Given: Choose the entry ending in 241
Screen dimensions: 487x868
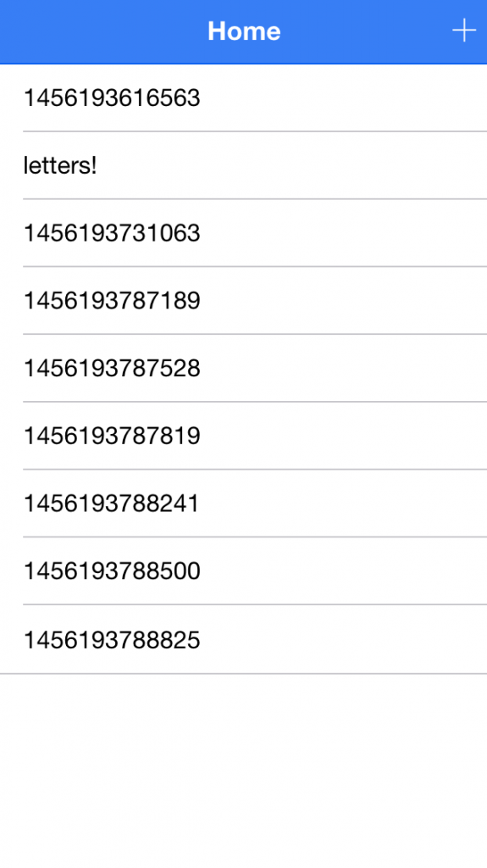Looking at the screenshot, I should (244, 504).
